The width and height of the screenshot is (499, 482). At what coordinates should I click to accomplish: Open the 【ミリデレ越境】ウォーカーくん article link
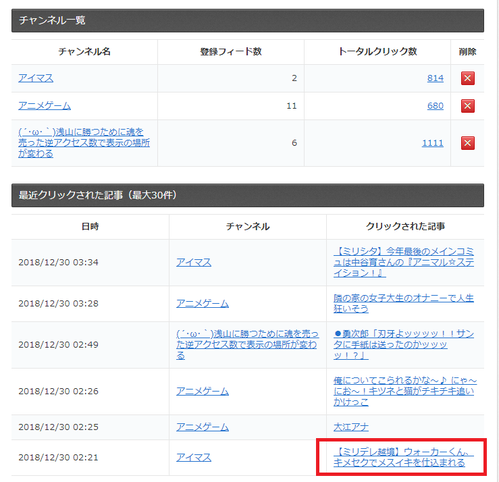click(403, 457)
